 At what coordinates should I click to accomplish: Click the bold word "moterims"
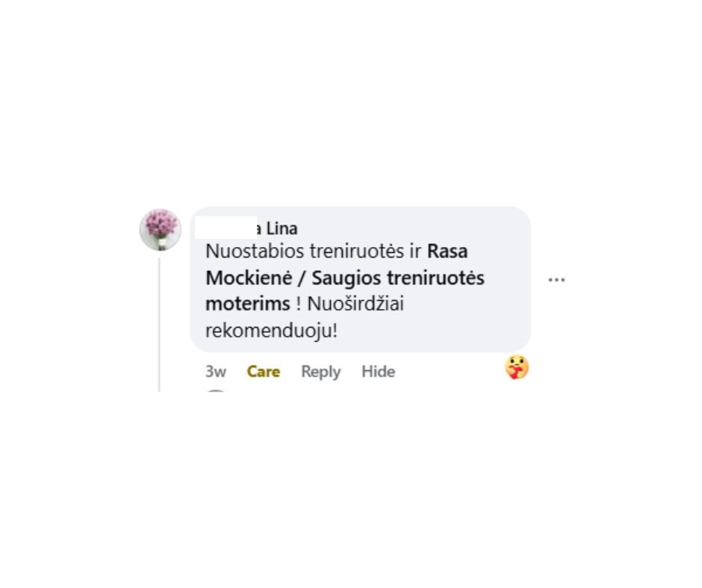248,304
